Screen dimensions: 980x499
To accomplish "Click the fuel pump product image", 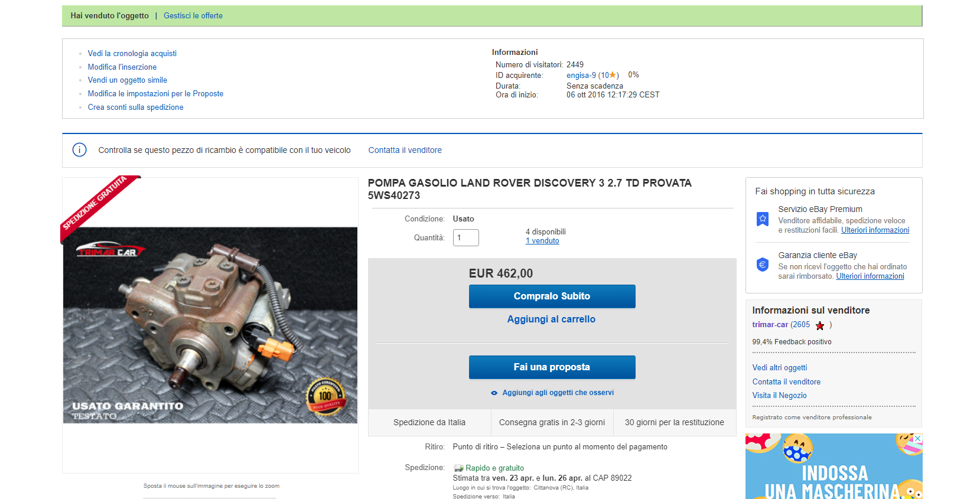I will click(210, 325).
